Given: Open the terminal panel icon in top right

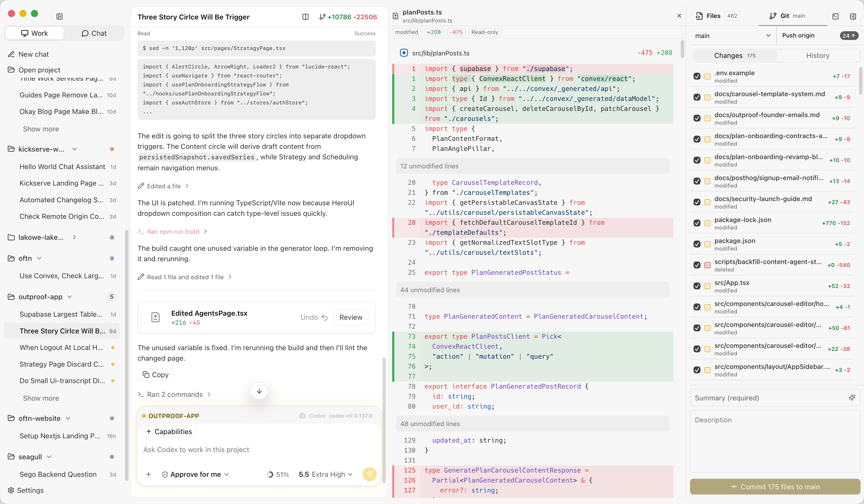Looking at the screenshot, I should (x=835, y=16).
